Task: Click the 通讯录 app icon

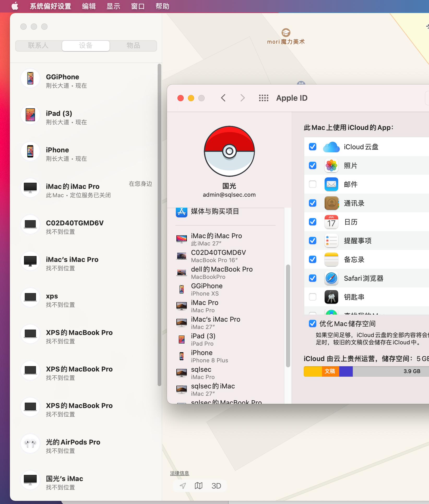Action: point(331,203)
